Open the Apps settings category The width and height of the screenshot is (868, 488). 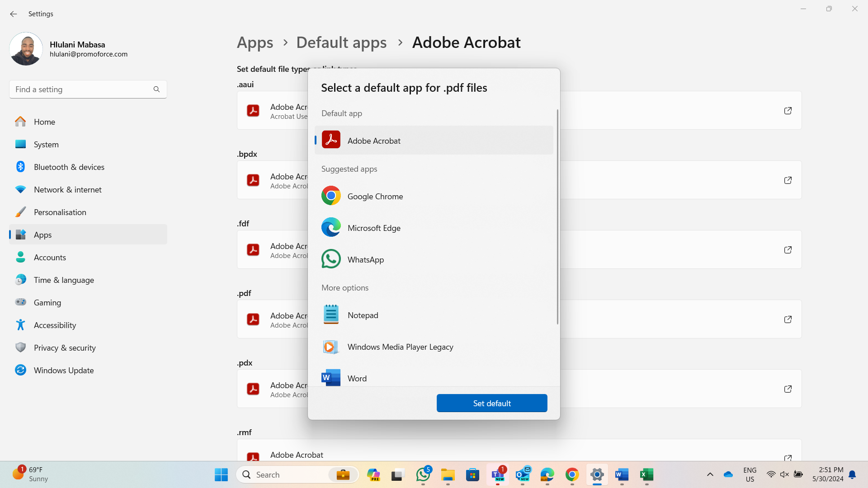click(x=88, y=235)
